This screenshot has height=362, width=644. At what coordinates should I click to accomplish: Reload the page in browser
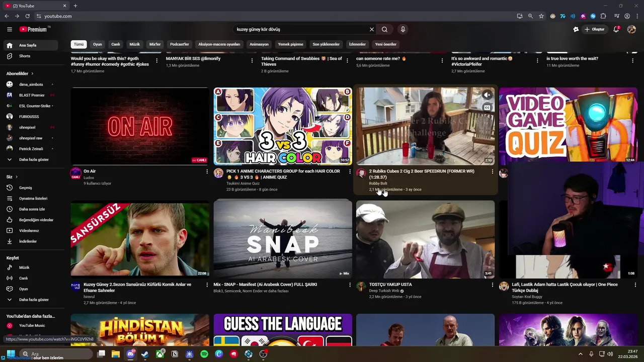27,16
